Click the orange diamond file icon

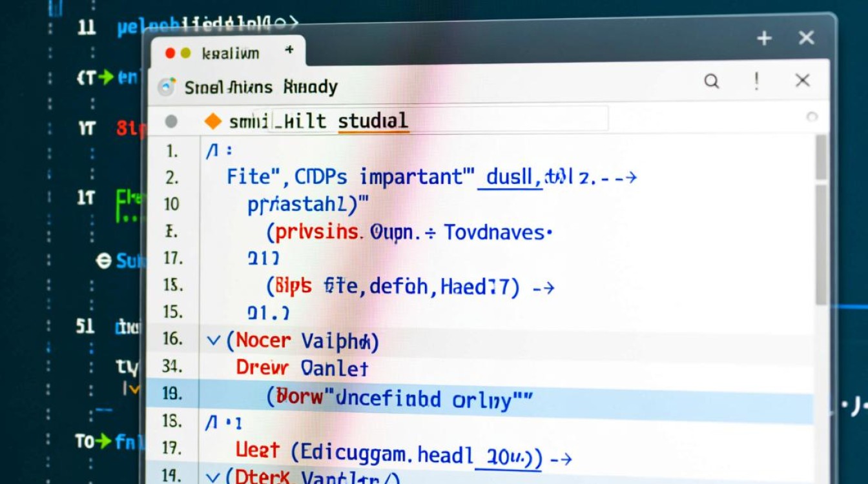click(x=212, y=121)
